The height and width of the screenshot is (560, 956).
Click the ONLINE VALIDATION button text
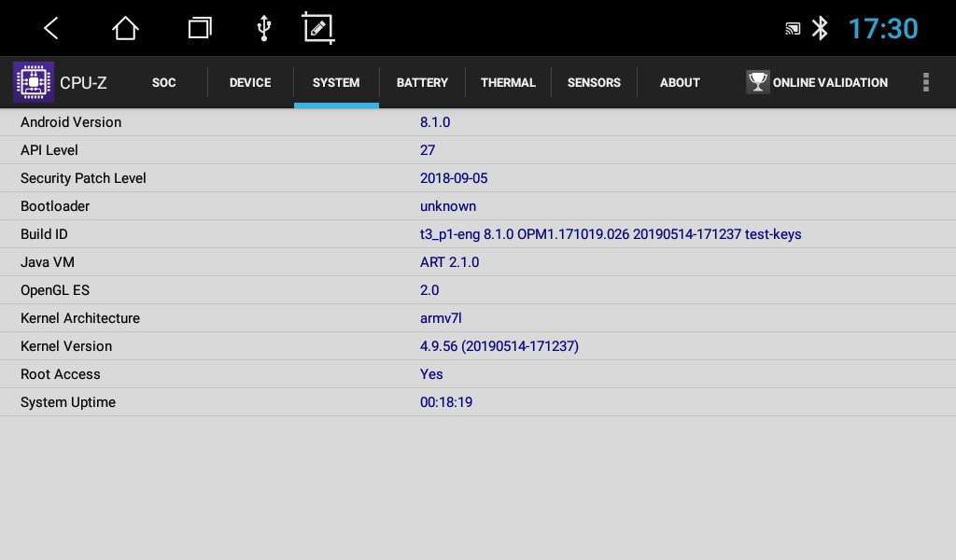click(x=830, y=82)
